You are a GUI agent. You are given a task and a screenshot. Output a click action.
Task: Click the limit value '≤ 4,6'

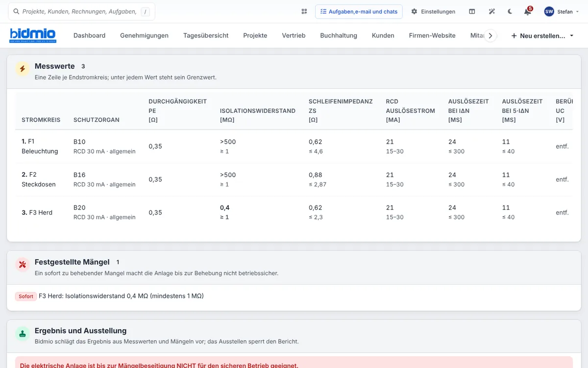(x=316, y=151)
